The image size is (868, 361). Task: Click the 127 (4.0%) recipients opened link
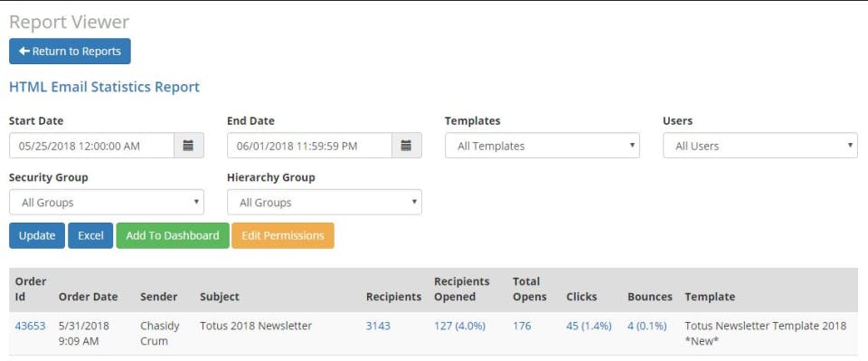[459, 326]
